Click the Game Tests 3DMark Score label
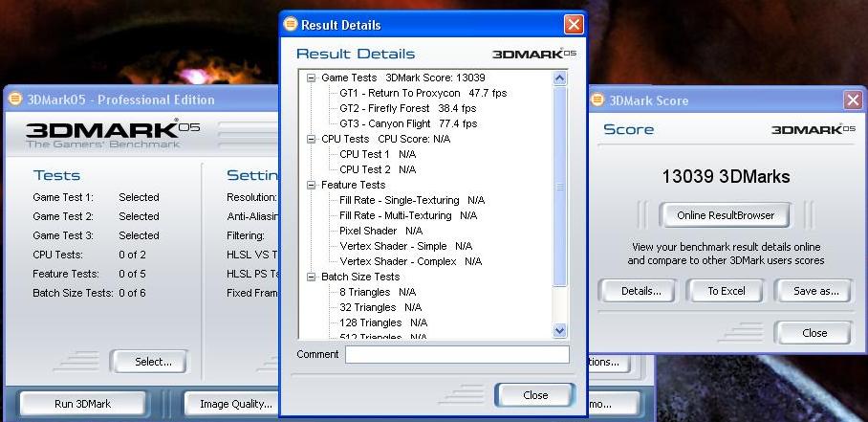This screenshot has width=868, height=422. [x=403, y=78]
